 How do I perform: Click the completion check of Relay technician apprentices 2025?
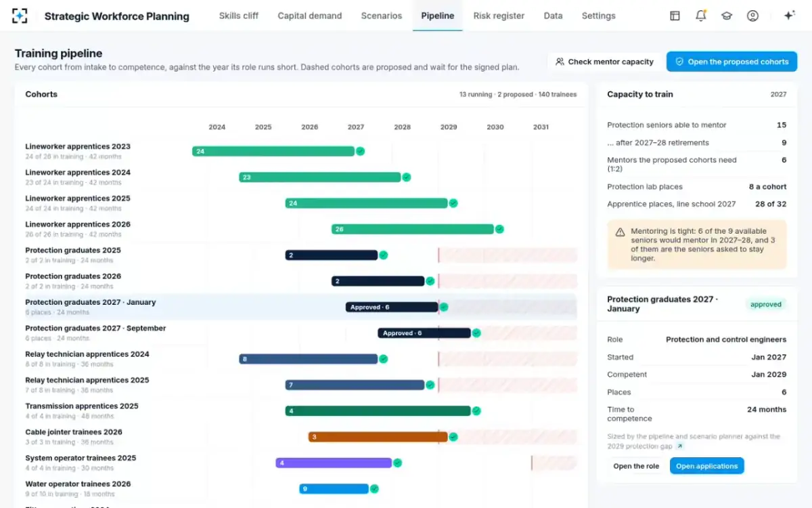pos(430,385)
